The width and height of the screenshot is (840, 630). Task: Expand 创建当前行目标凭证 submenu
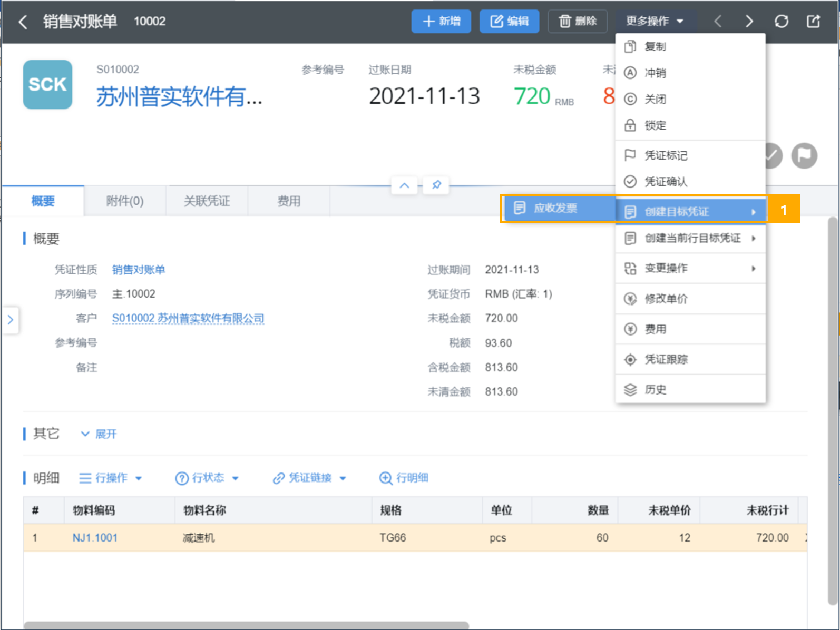[690, 238]
